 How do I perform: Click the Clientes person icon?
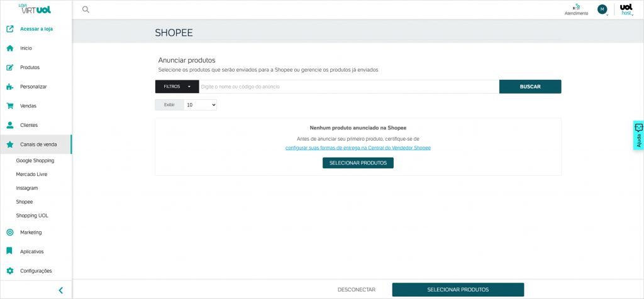(x=10, y=125)
